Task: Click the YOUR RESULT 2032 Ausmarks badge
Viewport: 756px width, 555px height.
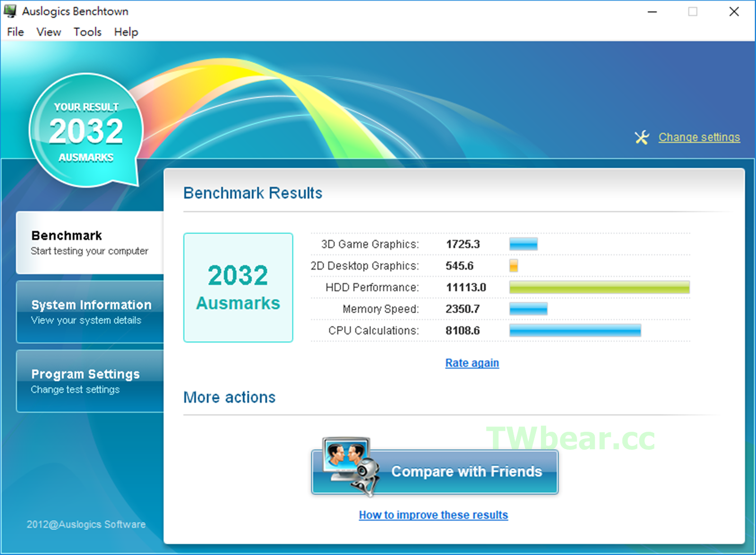Action: click(86, 130)
